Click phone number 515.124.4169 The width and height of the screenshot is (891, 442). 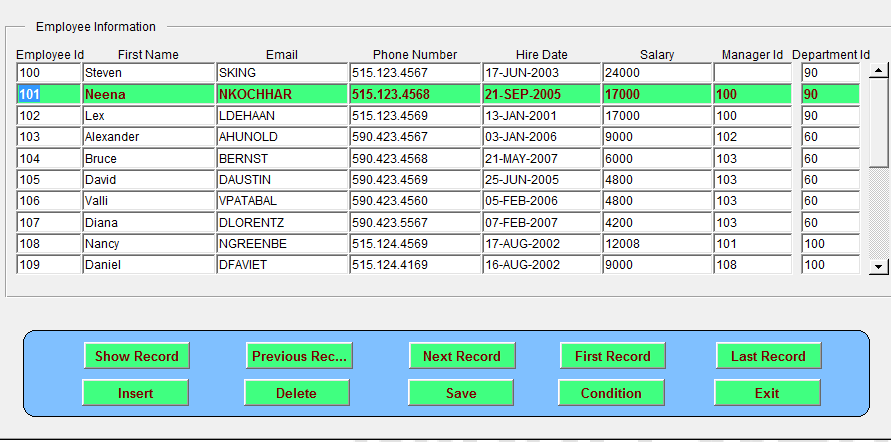coord(415,265)
